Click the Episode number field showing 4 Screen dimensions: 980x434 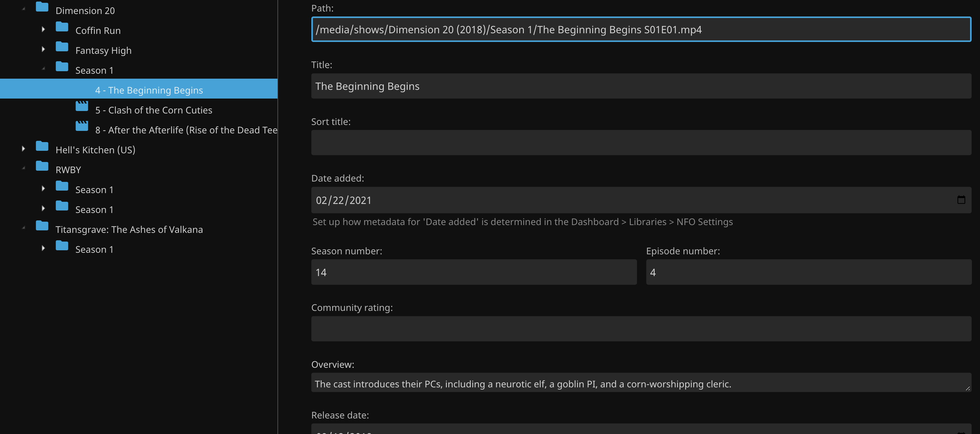pos(808,272)
